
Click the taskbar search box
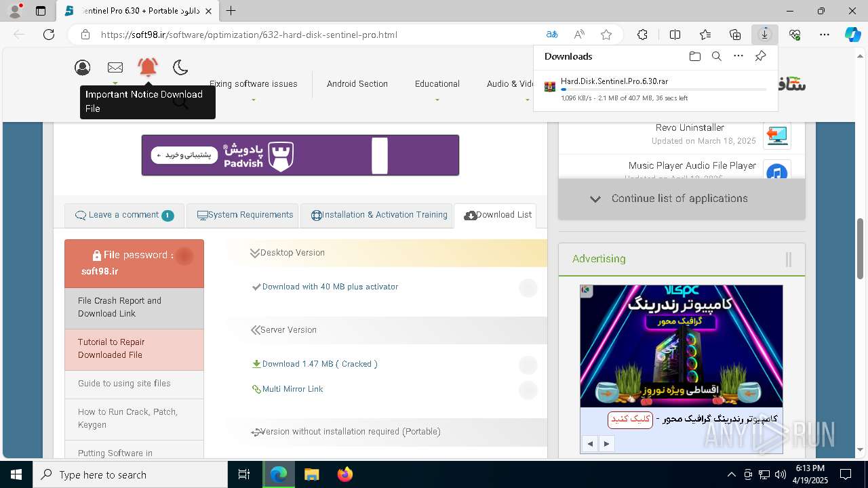pos(130,474)
